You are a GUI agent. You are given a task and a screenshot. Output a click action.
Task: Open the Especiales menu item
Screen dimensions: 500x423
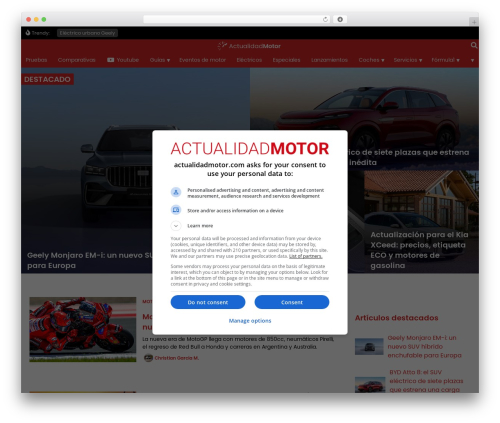[286, 60]
